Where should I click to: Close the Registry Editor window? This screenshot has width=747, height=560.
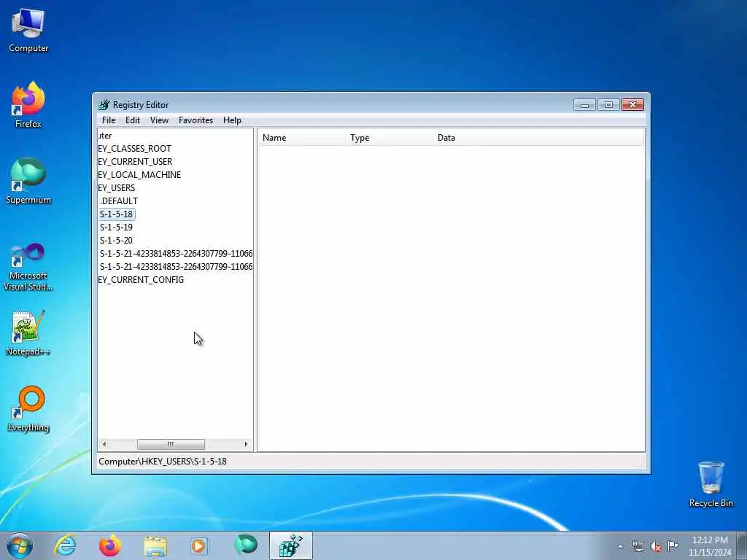(632, 105)
